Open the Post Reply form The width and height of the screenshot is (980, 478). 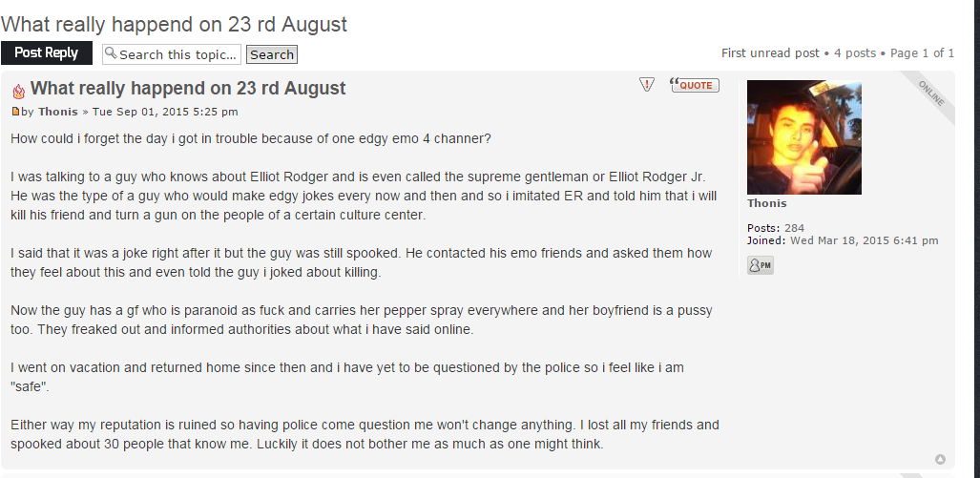tap(46, 53)
